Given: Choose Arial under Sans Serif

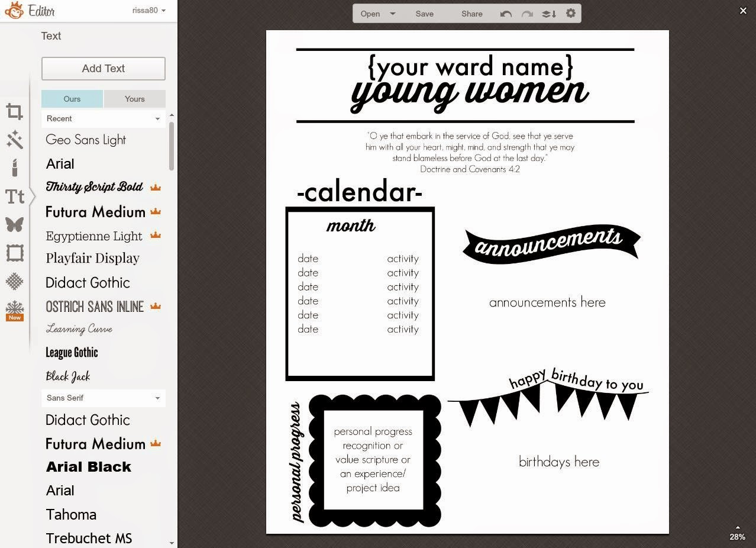Looking at the screenshot, I should 60,491.
